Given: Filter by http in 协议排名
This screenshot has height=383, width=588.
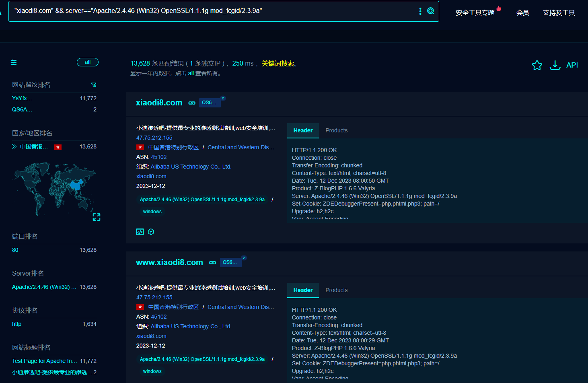Looking at the screenshot, I should (16, 324).
